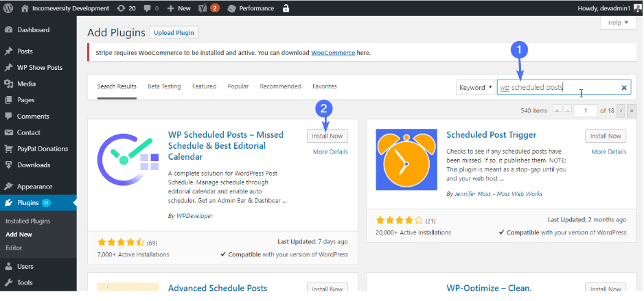644x301 pixels.
Task: Switch to the Favorites tab
Action: 325,86
